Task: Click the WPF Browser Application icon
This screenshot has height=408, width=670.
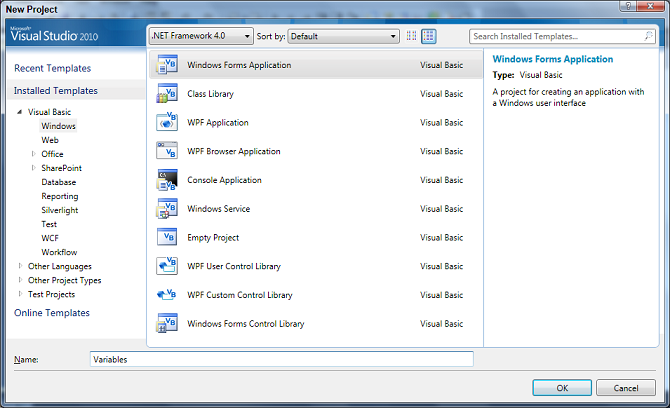Action: pyautogui.click(x=167, y=151)
